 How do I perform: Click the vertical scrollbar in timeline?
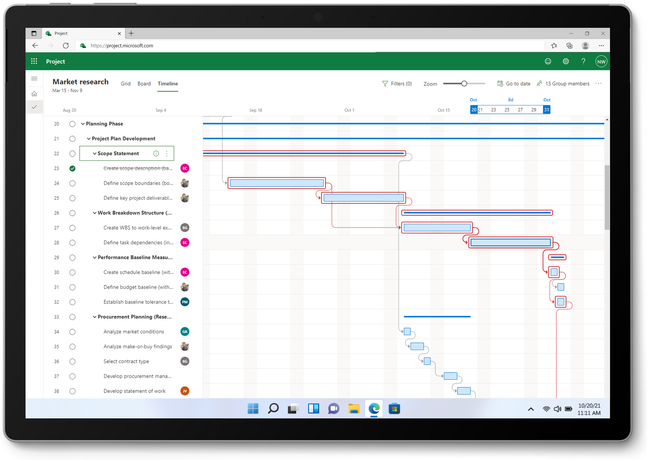(x=607, y=197)
